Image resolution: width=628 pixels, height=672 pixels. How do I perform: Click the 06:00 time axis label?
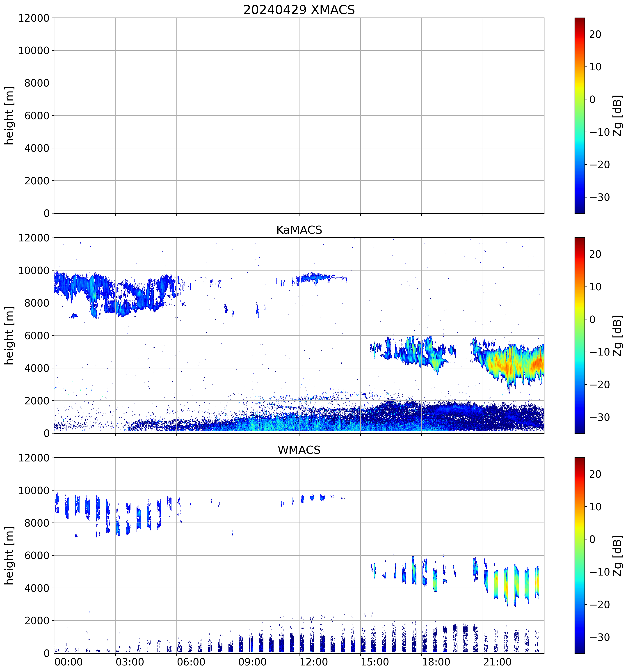click(191, 662)
